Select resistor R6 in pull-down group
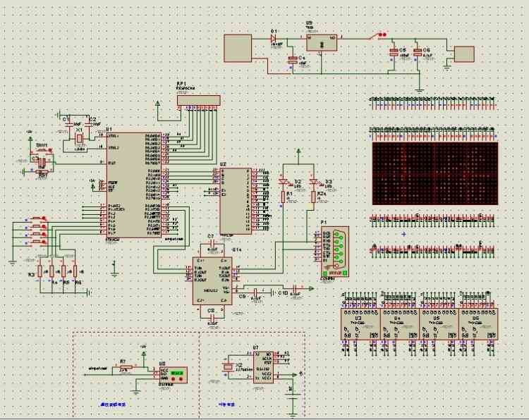This screenshot has height=420, width=529. click(75, 271)
